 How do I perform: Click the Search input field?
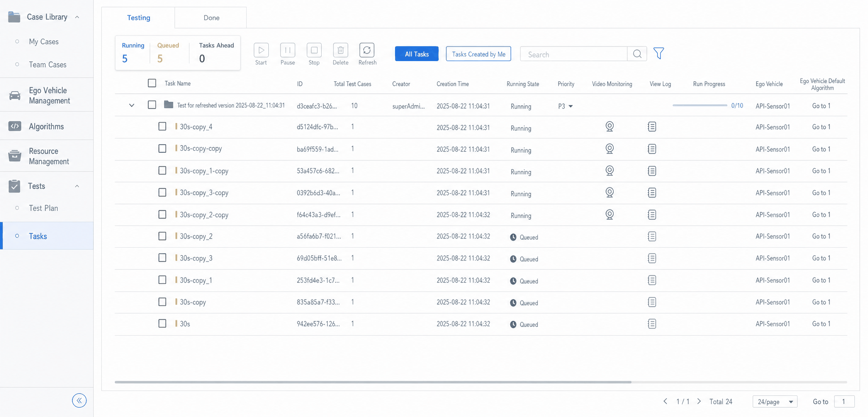(x=573, y=54)
